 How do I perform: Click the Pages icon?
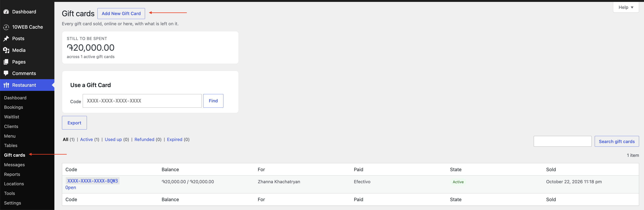point(6,62)
